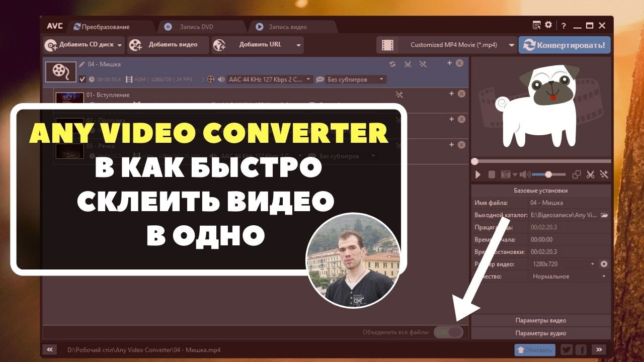Open the help question mark icon

[x=564, y=26]
